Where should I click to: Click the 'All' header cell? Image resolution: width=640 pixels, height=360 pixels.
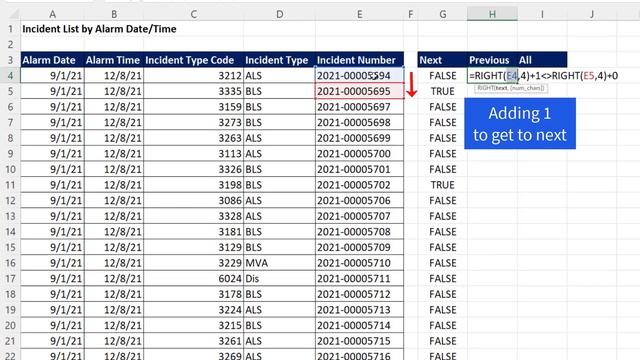(542, 60)
